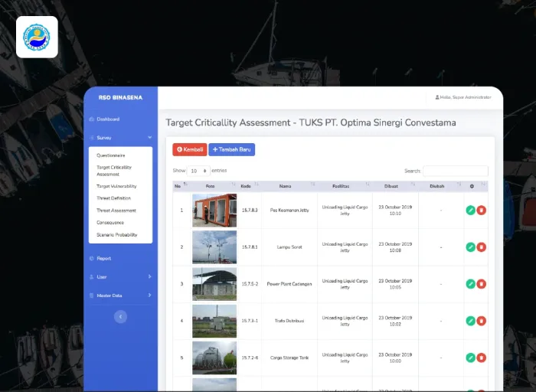Edit the Lampu Sorot row
The width and height of the screenshot is (536, 392).
pos(470,247)
